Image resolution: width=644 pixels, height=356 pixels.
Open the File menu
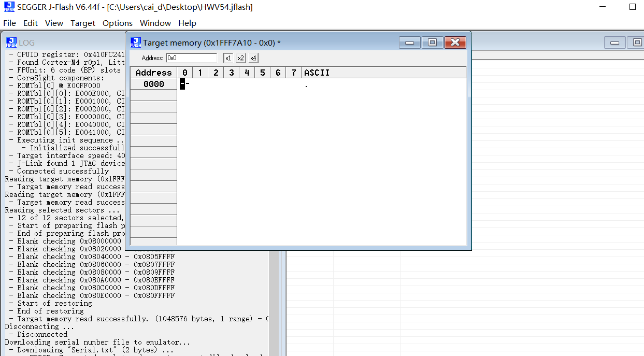(x=9, y=23)
